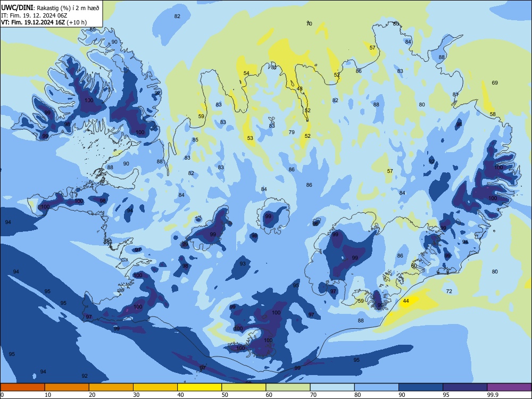The width and height of the screenshot is (532, 399).
Task: Click the map value 72 offshore southeast
Action: click(449, 291)
